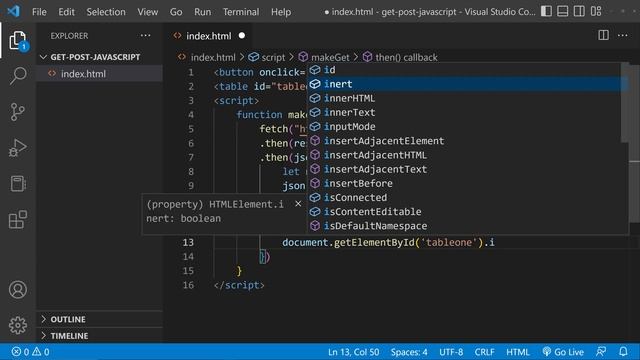
Task: Open the Help menu
Action: pos(281,12)
